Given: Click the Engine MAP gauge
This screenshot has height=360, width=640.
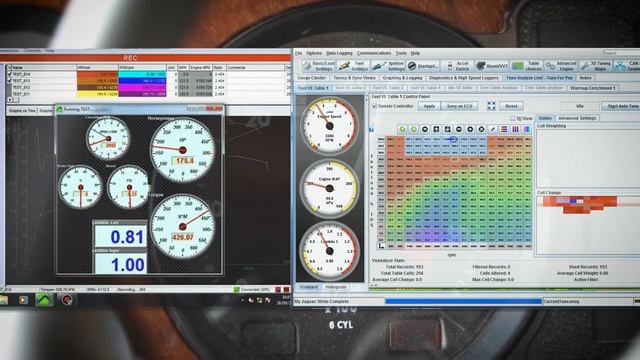Looking at the screenshot, I should click(x=329, y=189).
